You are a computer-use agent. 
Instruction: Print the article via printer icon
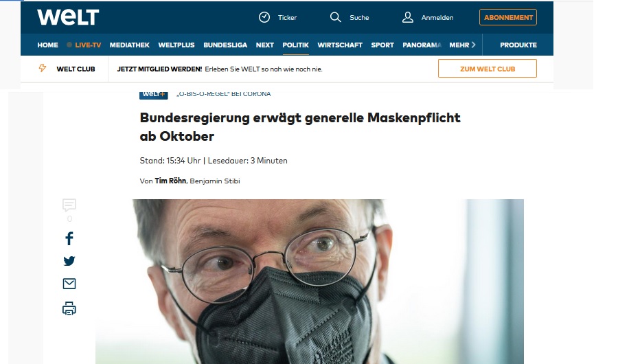pyautogui.click(x=69, y=308)
